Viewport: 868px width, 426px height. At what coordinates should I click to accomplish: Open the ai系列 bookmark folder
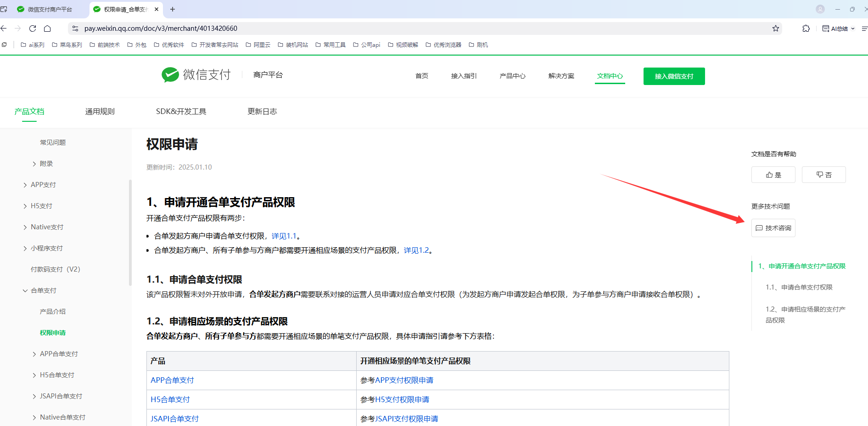[33, 45]
